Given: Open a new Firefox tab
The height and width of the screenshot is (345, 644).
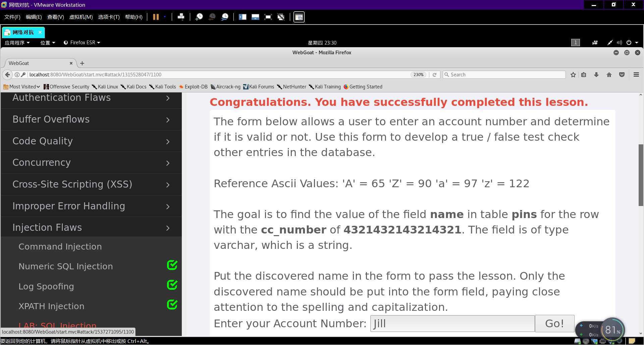Looking at the screenshot, I should (x=82, y=63).
